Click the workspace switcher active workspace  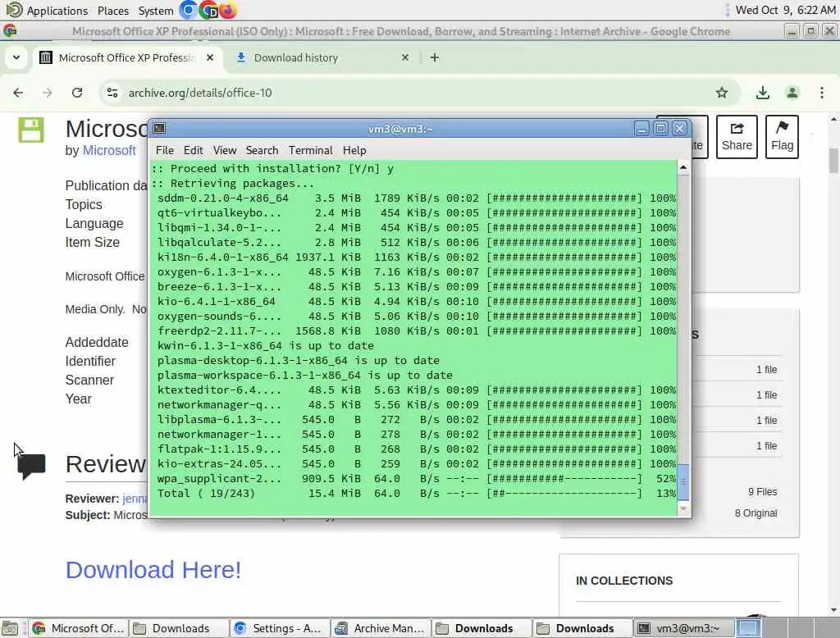pos(748,628)
